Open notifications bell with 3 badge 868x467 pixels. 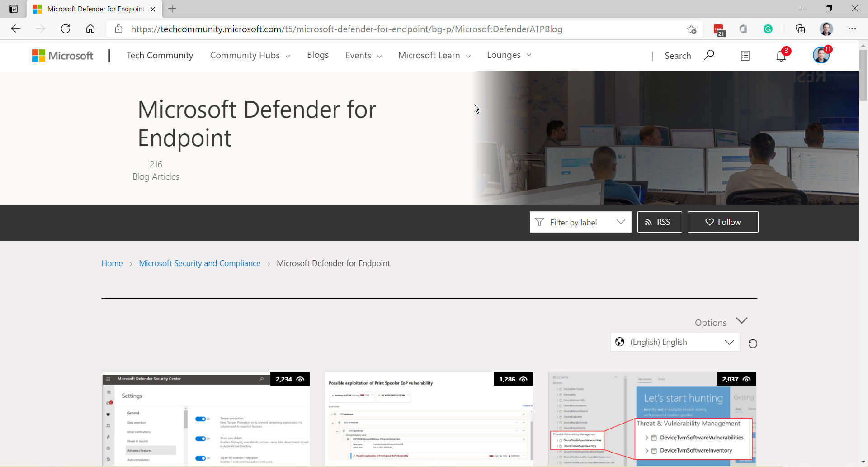(782, 55)
